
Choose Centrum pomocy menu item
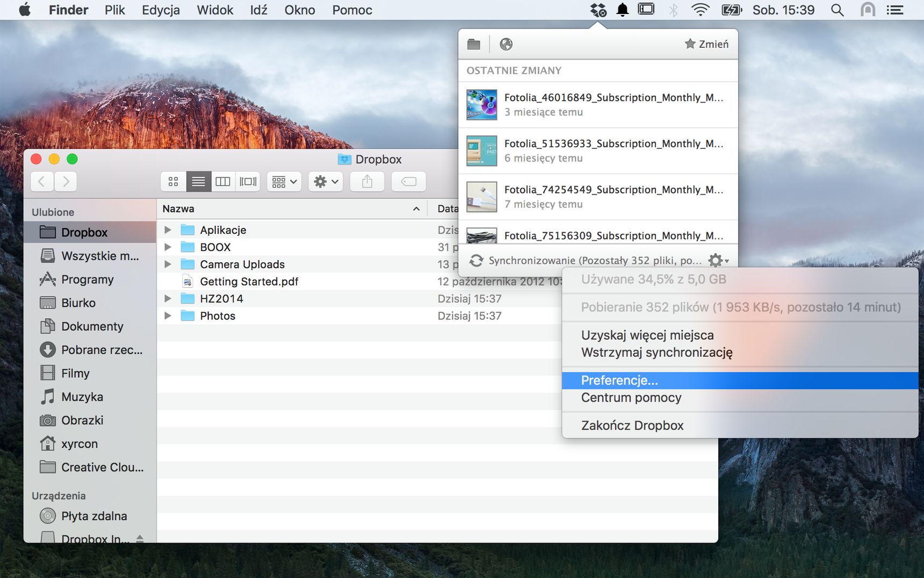pyautogui.click(x=740, y=398)
